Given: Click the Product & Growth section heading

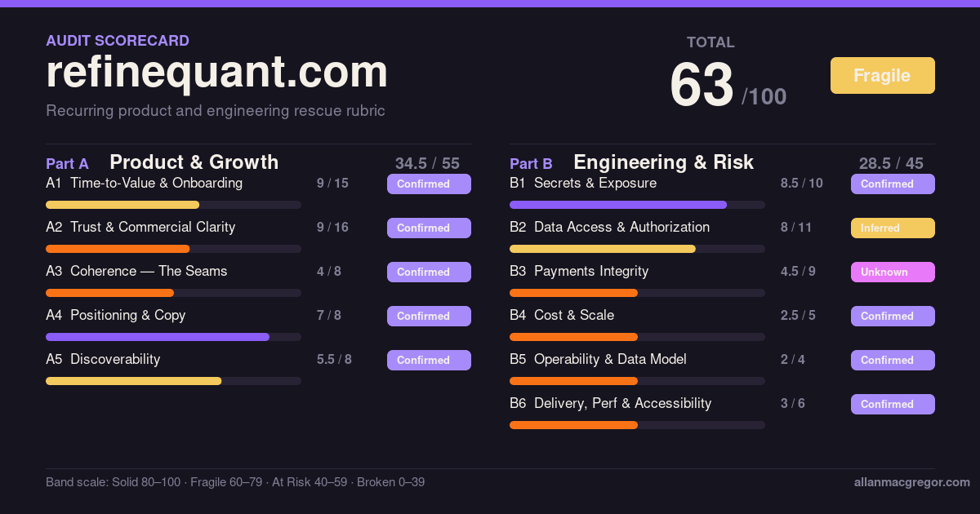Looking at the screenshot, I should tap(194, 162).
